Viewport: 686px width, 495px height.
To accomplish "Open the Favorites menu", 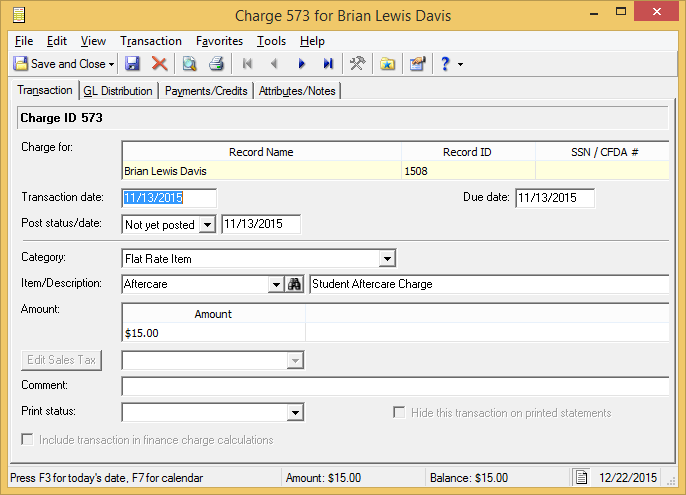I will coord(219,41).
